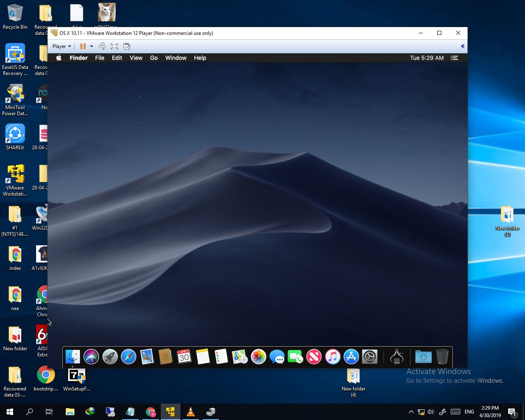Viewport: 525px width, 420px height.
Task: Open Safari from the dock
Action: (x=128, y=357)
